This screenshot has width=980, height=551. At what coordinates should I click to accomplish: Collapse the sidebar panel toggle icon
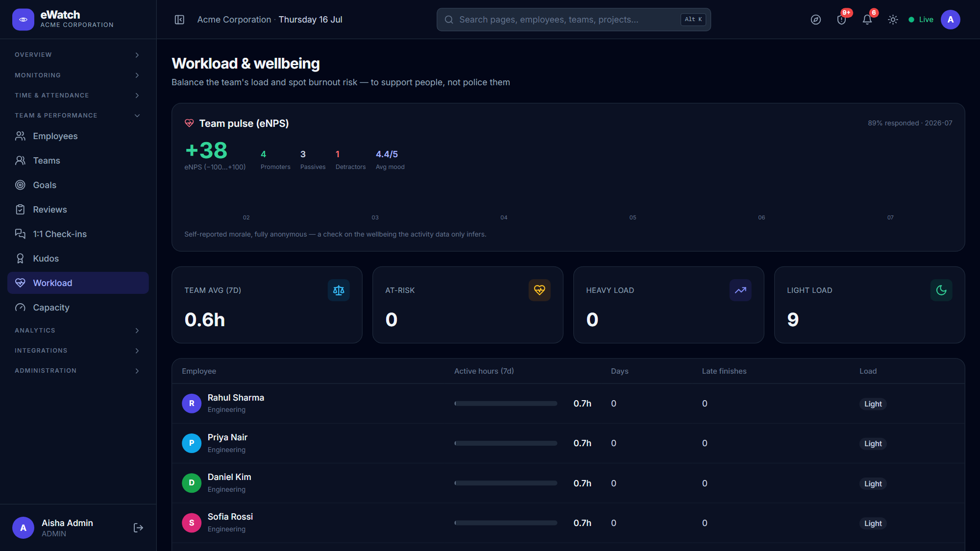(x=179, y=20)
